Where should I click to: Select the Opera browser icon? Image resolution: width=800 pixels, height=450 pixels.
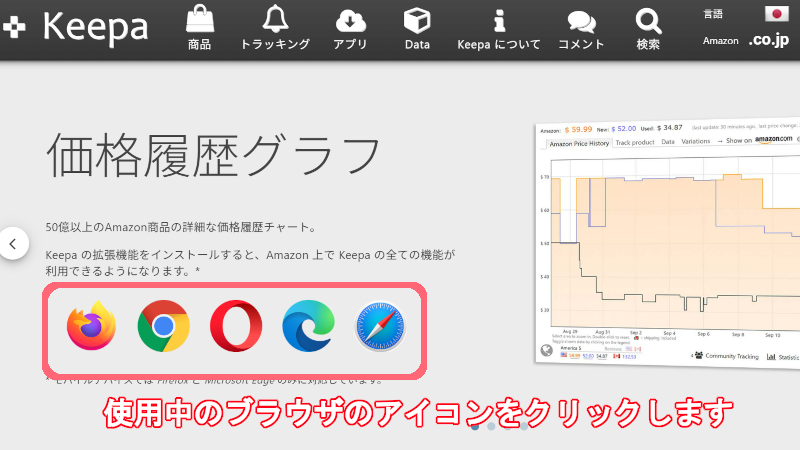tap(236, 327)
